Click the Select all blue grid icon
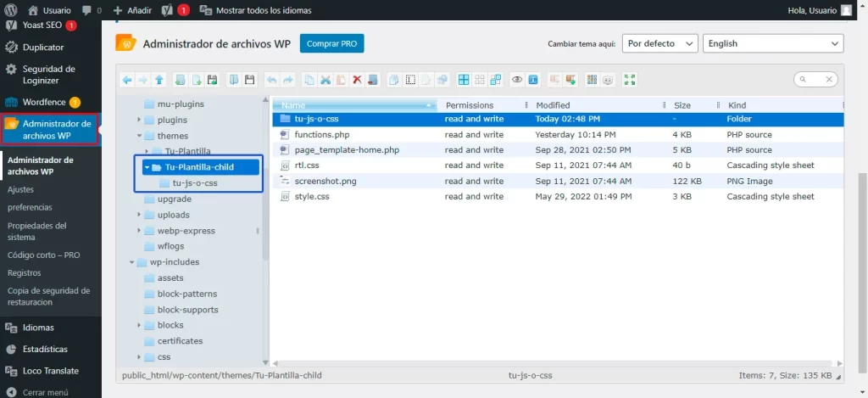This screenshot has height=398, width=868. click(x=464, y=80)
